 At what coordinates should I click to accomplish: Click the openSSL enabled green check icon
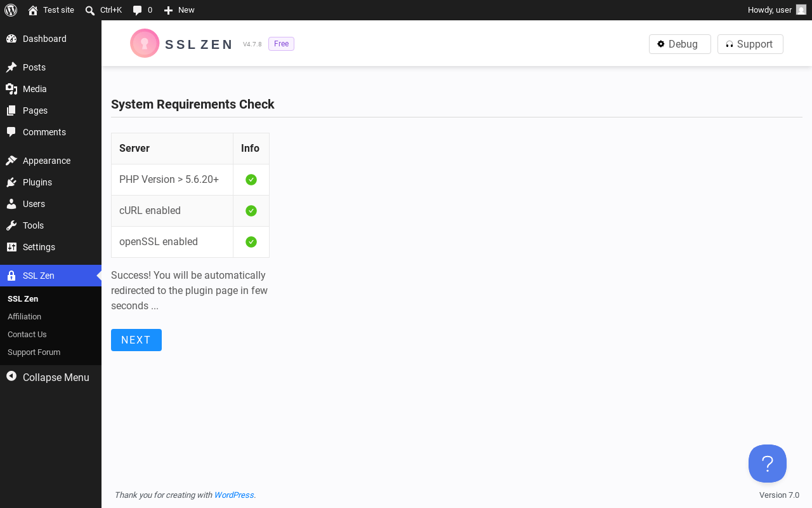coord(251,242)
